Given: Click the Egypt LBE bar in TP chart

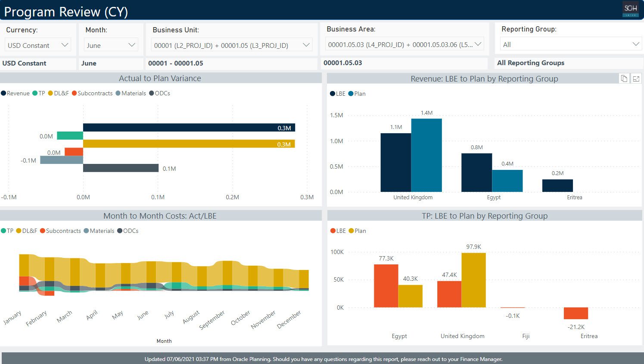Looking at the screenshot, I should [x=386, y=286].
